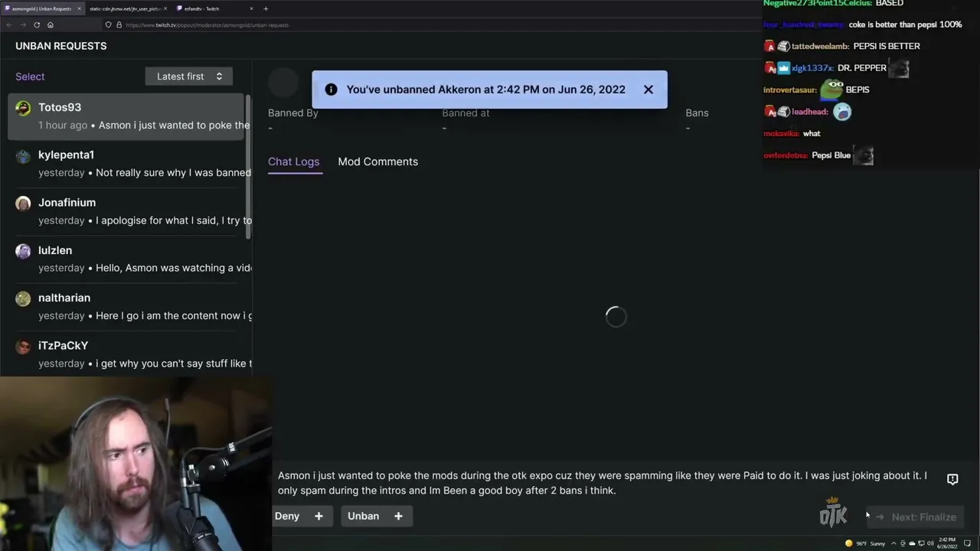Open the Windows notification center
This screenshot has width=980, height=551.
[x=968, y=543]
